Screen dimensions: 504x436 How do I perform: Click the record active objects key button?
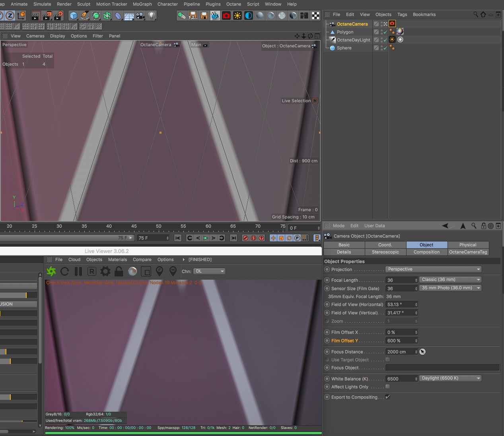click(245, 238)
